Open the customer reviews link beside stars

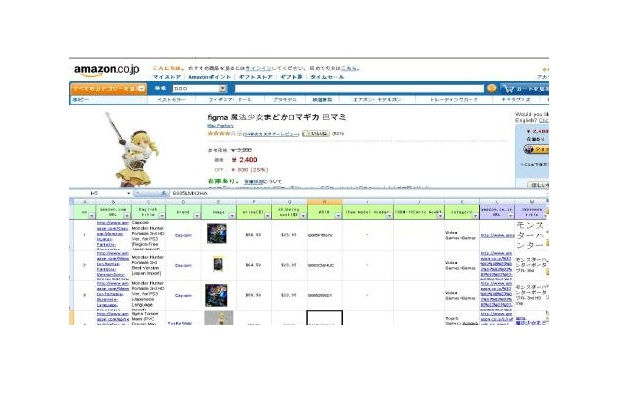[271, 134]
